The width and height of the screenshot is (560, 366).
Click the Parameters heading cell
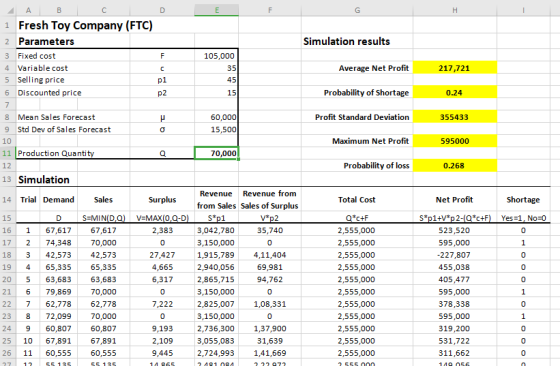pos(46,41)
